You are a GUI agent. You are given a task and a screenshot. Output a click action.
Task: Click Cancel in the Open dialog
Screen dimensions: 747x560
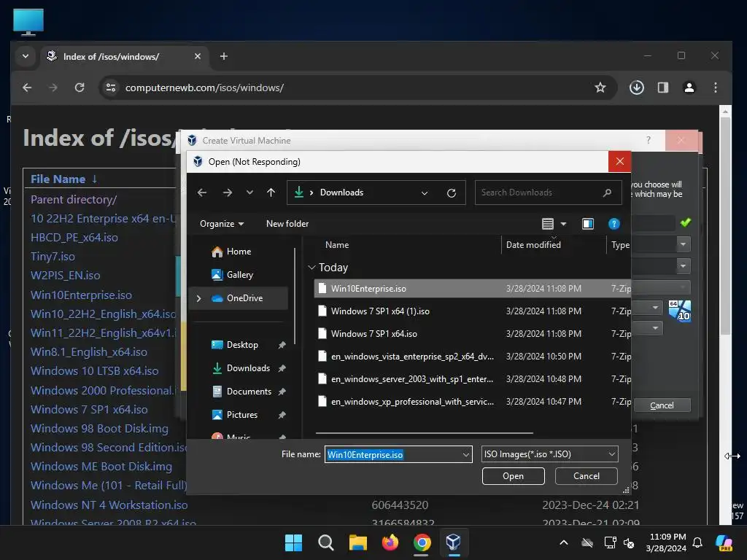586,476
